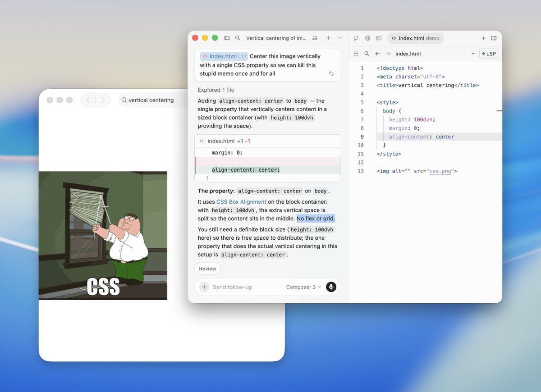This screenshot has width=541, height=392.
Task: Open the outline list icon in editor toolbar
Action: pos(356,54)
